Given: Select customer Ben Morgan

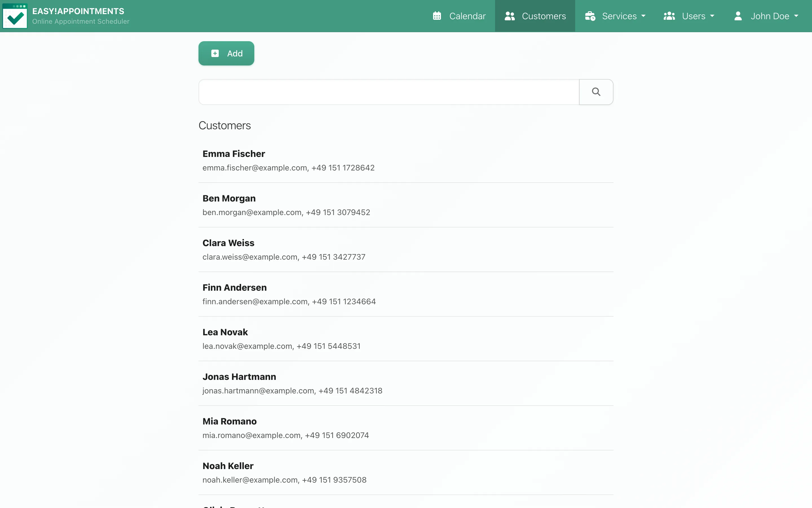Looking at the screenshot, I should coord(406,205).
